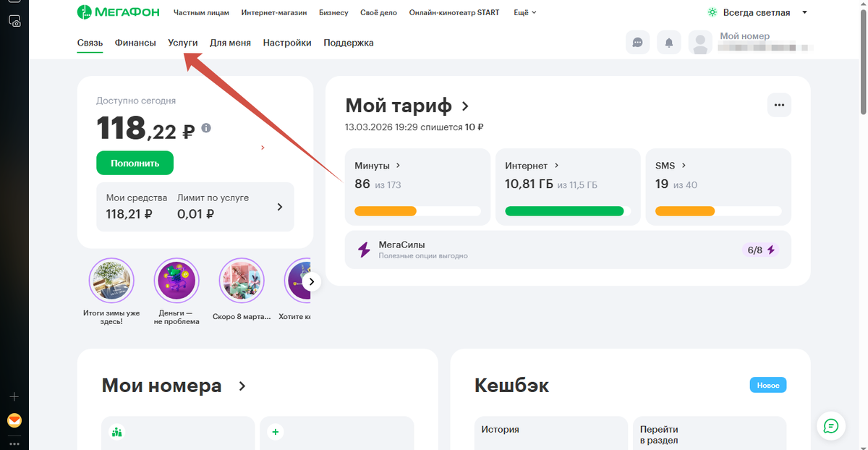Screen dimensions: 868x450
Task: Click the SMS usage progress bar
Action: (x=718, y=211)
